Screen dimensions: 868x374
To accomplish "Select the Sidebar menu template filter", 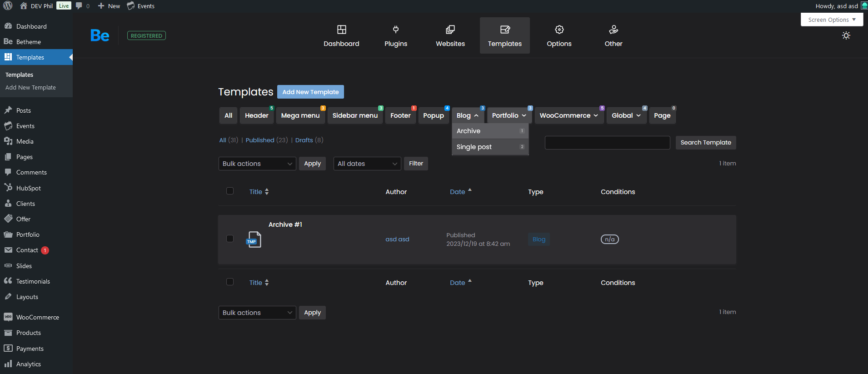I will [355, 115].
